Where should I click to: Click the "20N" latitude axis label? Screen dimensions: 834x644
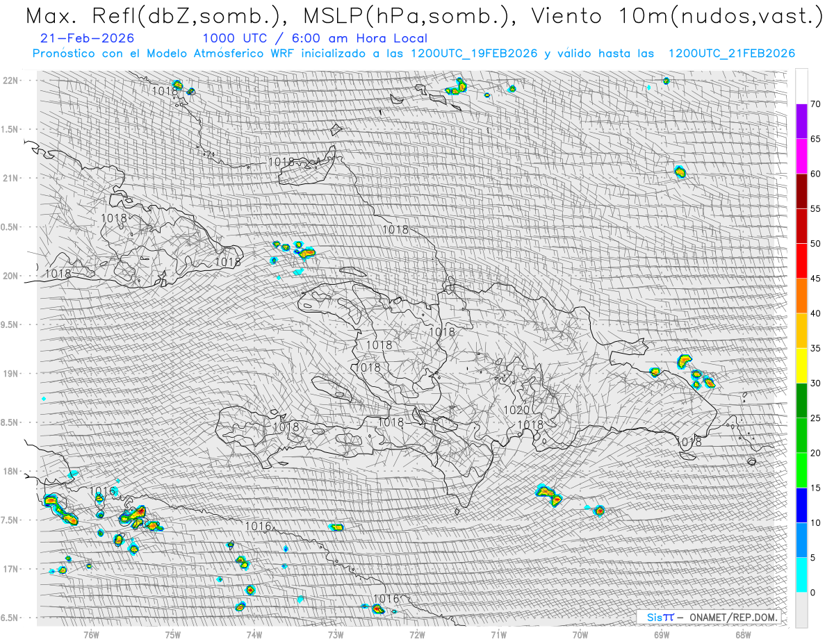11,276
